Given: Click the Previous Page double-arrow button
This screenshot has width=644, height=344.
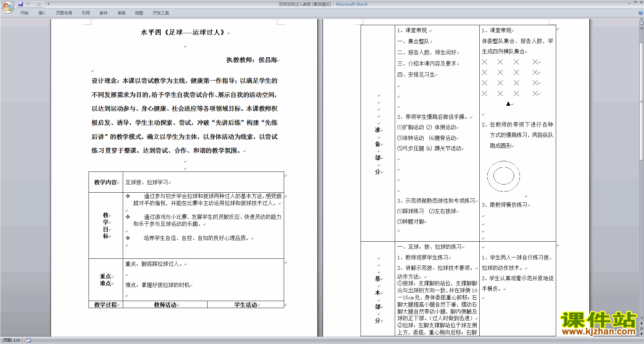Looking at the screenshot, I should coord(641,323).
